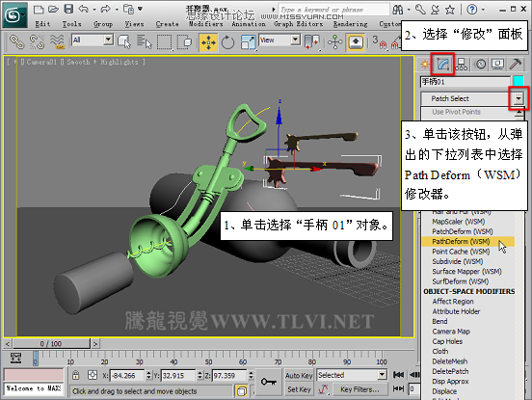The image size is (532, 400).
Task: Toggle the Selection Lock padlock
Action: pyautogui.click(x=76, y=375)
